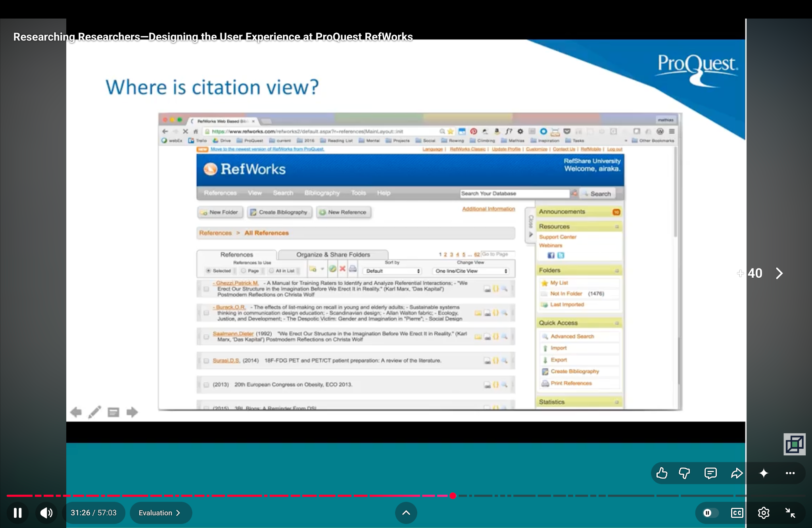Click the slide's previous arrow icon
This screenshot has width=812, height=528.
pos(76,412)
